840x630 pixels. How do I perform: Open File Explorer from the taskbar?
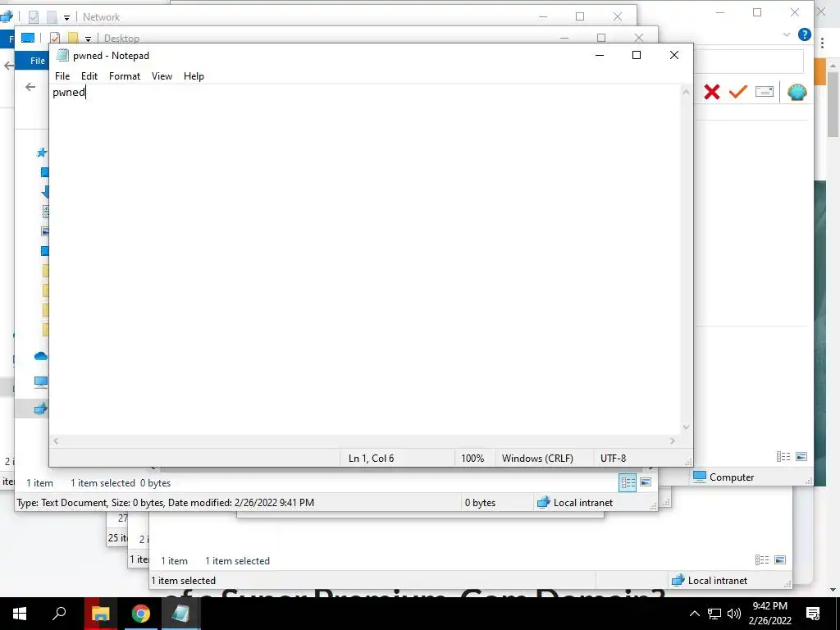pos(100,614)
